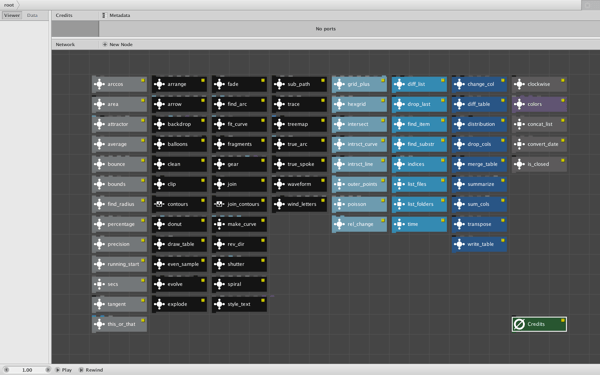The image size is (600, 375).
Task: Click the treemap node icon
Action: click(x=279, y=124)
